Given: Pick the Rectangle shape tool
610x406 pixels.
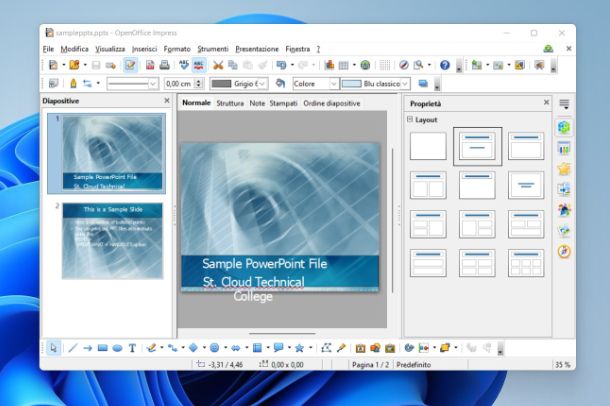Looking at the screenshot, I should click(102, 348).
